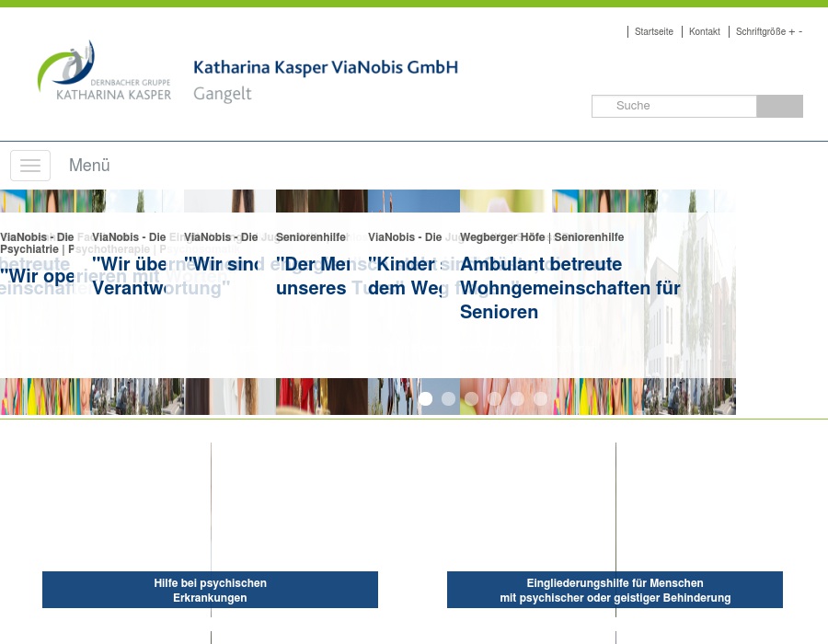Select the fifth carousel dot indicator
Image resolution: width=828 pixels, height=644 pixels.
pos(517,398)
